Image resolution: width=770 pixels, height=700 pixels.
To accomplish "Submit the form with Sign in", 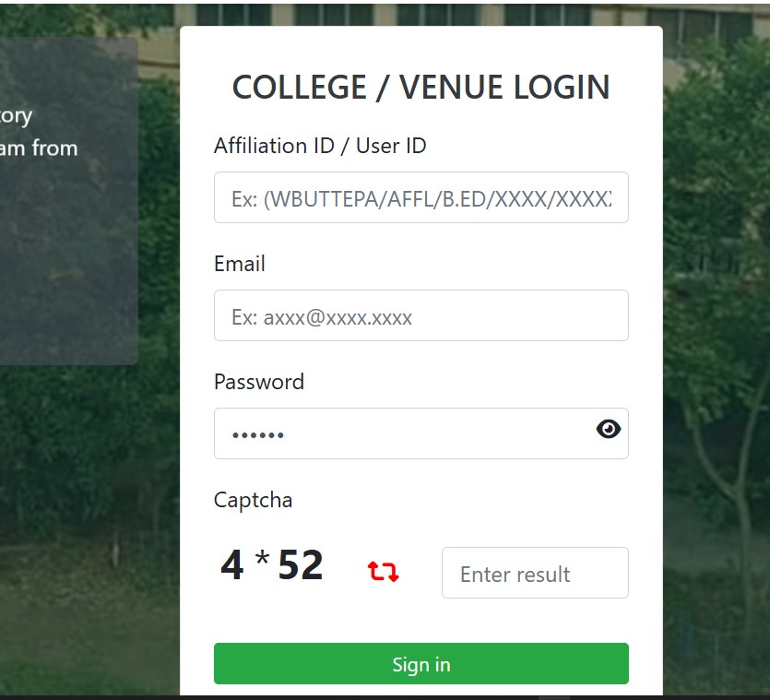I will 421,664.
